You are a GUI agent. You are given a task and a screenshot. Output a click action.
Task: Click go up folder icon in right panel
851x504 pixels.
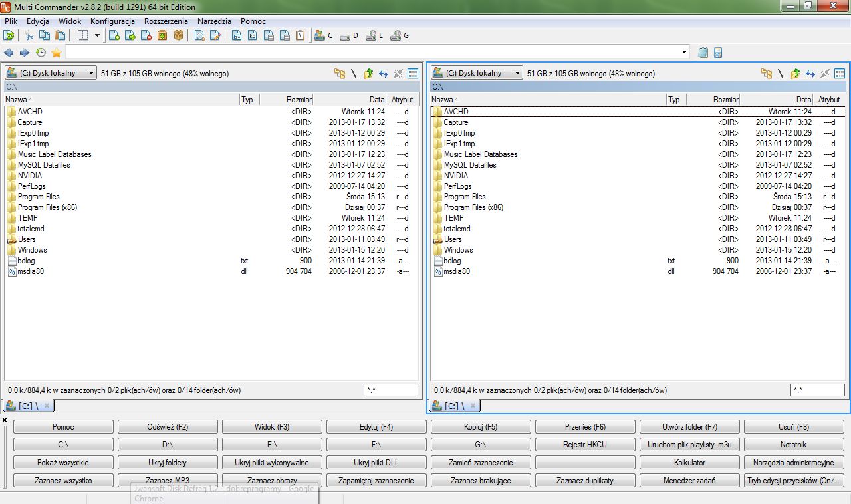(796, 74)
